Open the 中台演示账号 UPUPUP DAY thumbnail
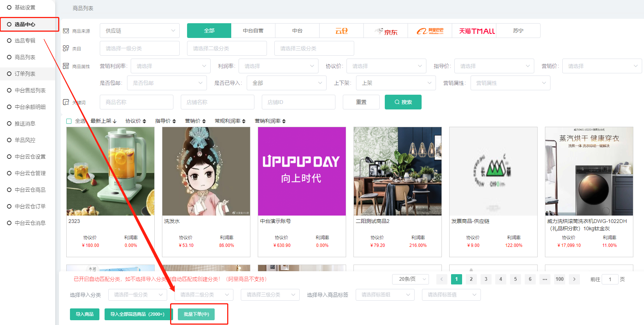The height and width of the screenshot is (325, 644). point(302,171)
